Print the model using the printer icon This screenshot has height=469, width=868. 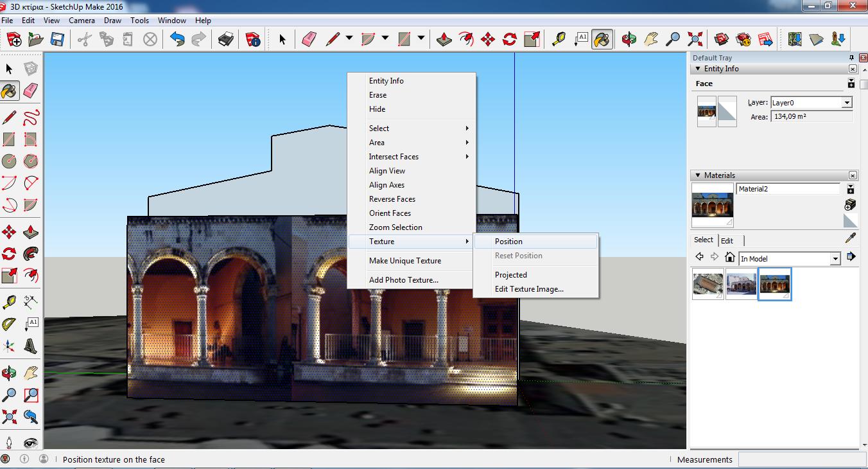click(226, 39)
